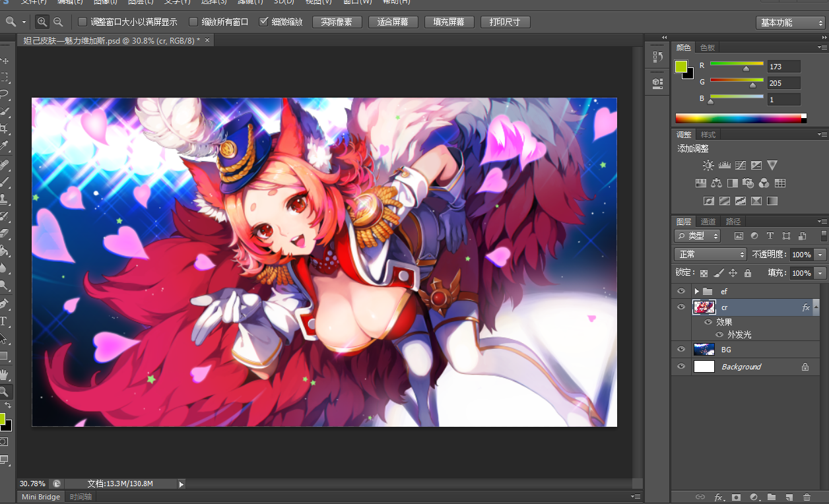Viewport: 829px width, 504px height.
Task: Click the zoom out magnifier option
Action: (58, 22)
